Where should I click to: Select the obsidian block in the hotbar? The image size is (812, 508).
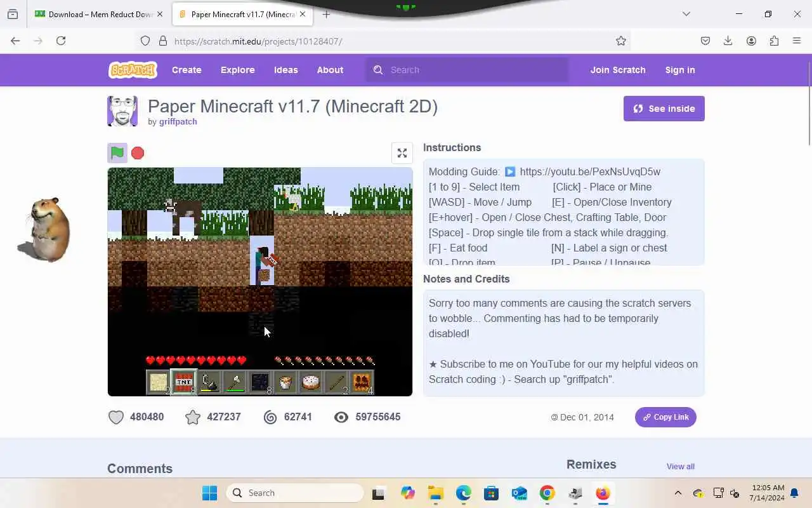260,382
